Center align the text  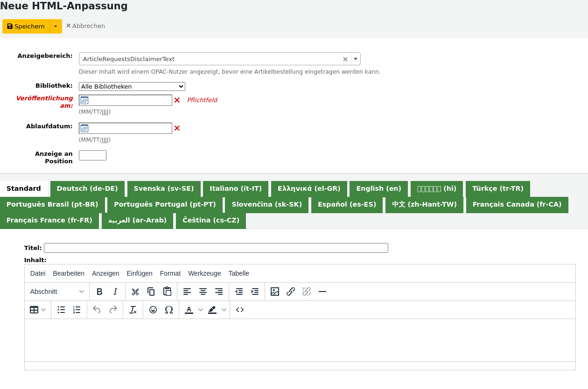[x=203, y=292]
